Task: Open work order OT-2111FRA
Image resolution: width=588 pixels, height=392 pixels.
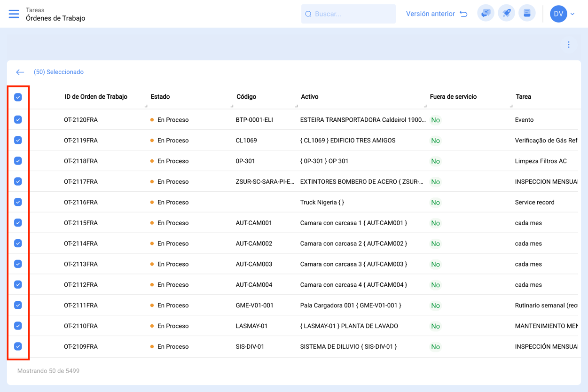Action: 81,306
